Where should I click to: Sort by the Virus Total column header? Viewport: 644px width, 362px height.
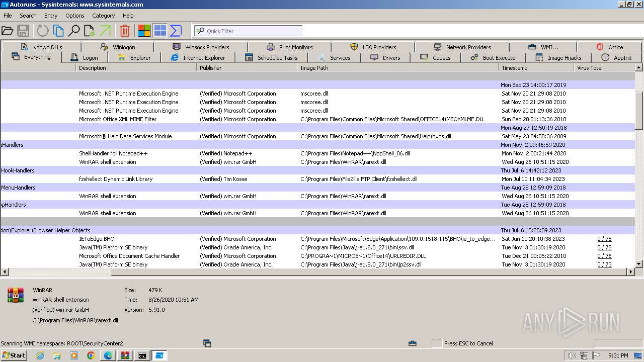[x=604, y=68]
